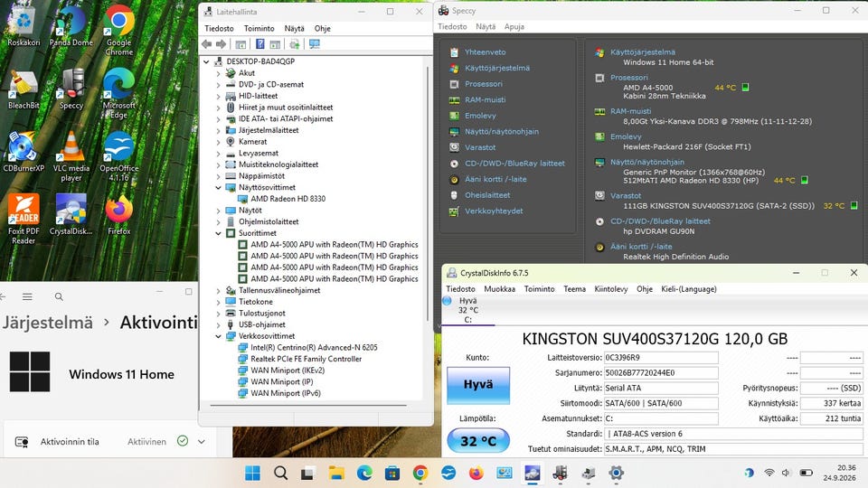Select Intel(R) Centrino(R) Advanced-N 6205 adapter

(314, 347)
